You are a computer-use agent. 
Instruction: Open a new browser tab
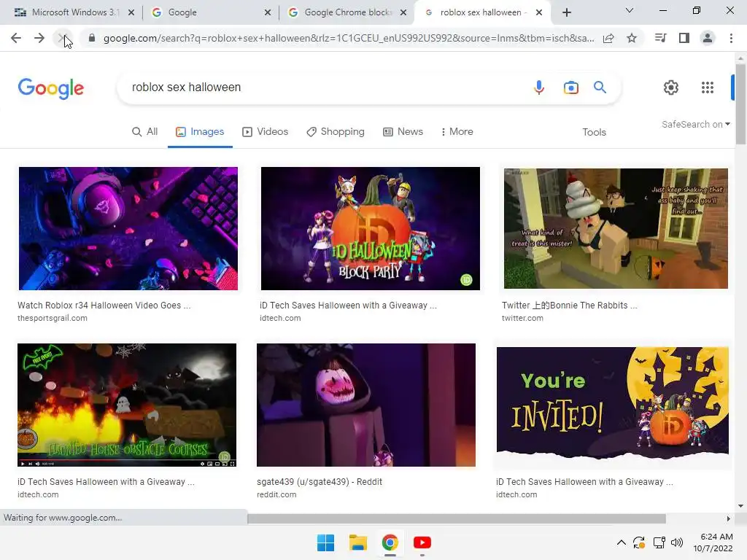pyautogui.click(x=566, y=12)
